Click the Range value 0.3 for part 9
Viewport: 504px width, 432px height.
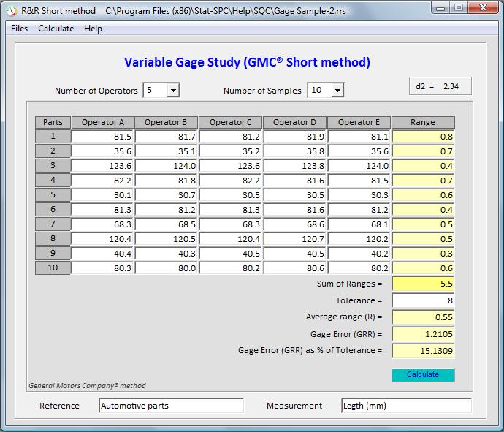pyautogui.click(x=423, y=254)
